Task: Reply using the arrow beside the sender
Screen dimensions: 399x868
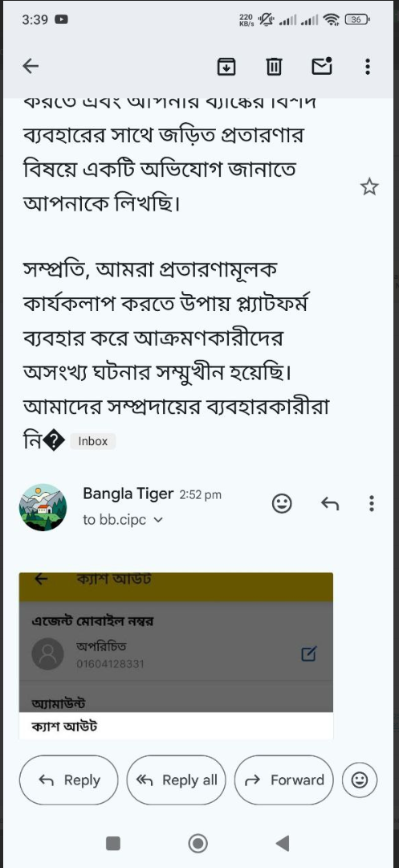Action: tap(330, 504)
